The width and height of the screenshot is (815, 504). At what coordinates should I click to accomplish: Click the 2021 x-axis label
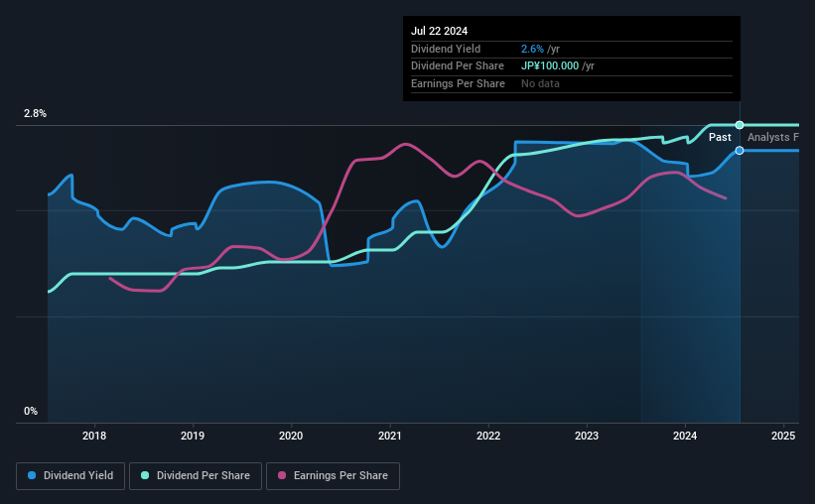click(x=389, y=436)
